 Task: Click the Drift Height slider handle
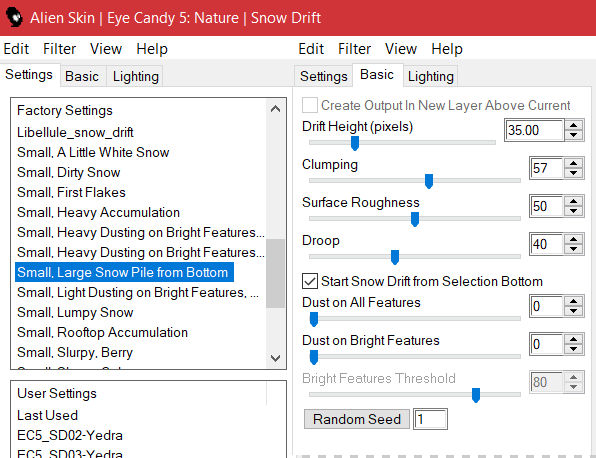click(x=355, y=143)
